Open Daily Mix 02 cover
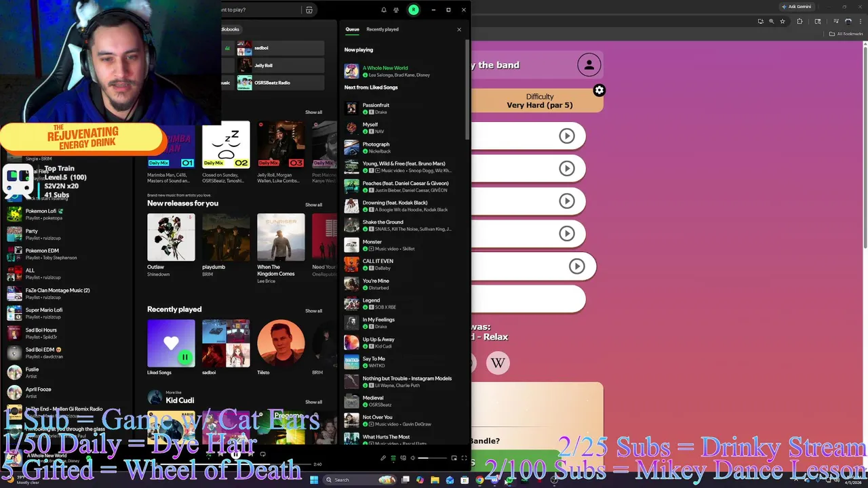Image resolution: width=868 pixels, height=488 pixels. [x=226, y=144]
